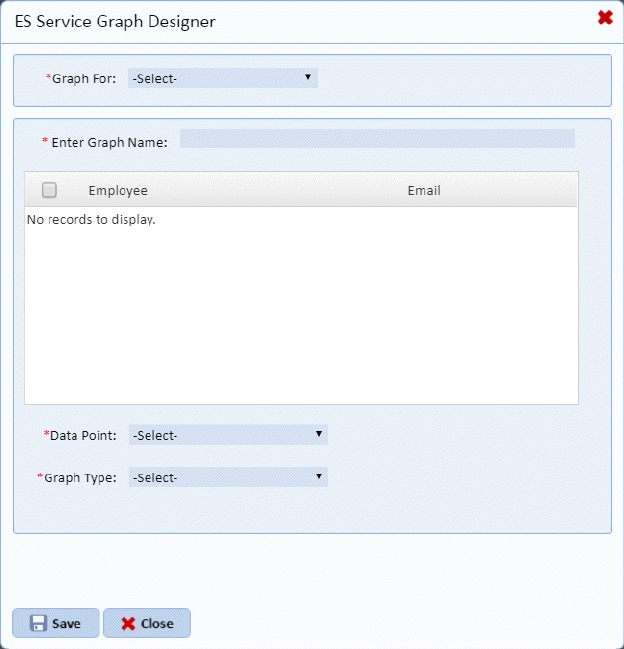Focus the Enter Graph Name text field
The image size is (624, 649).
[x=377, y=139]
